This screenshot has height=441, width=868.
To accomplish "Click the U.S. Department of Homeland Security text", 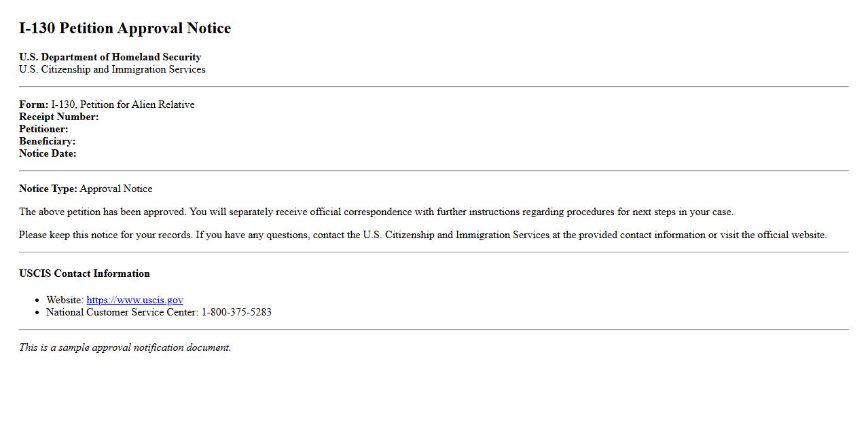I will click(110, 57).
